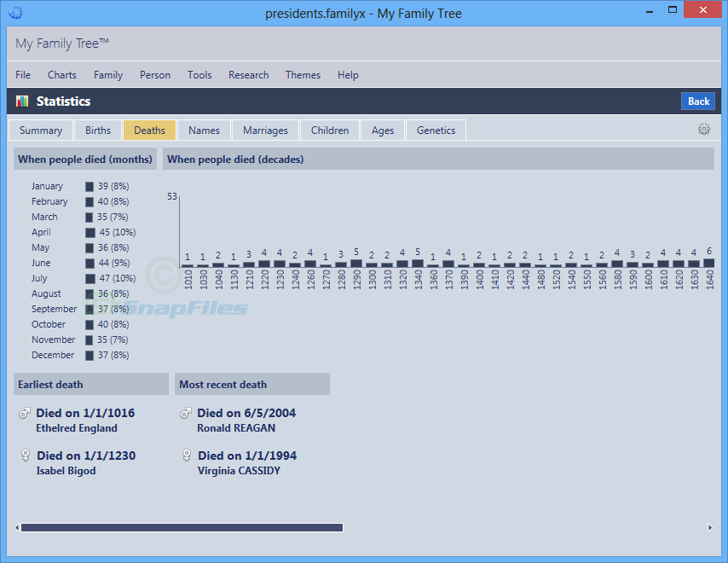Open the Person menu

155,75
